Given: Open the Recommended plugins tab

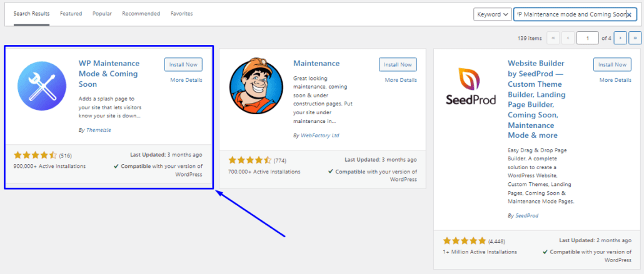Looking at the screenshot, I should point(141,14).
